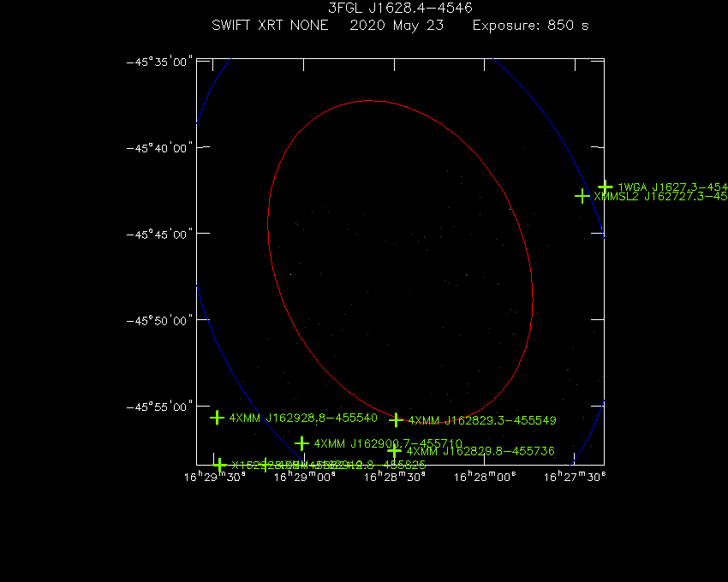Click the observation date 2020 May 23

pos(397,25)
